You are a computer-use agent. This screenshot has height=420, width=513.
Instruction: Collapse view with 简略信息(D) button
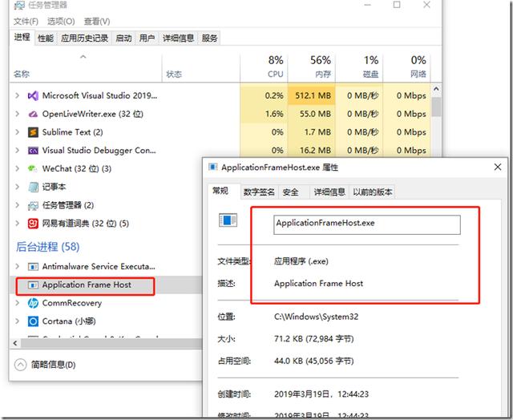tap(45, 365)
